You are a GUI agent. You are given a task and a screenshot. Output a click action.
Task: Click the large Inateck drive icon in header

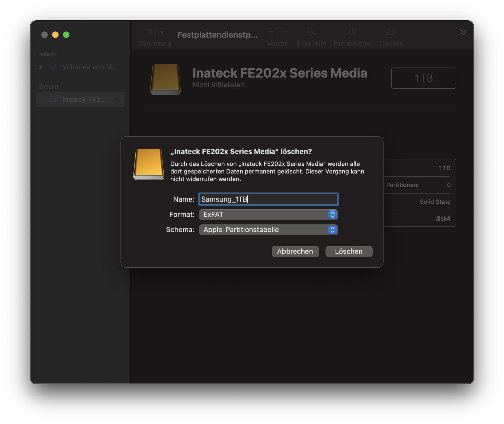coord(165,79)
